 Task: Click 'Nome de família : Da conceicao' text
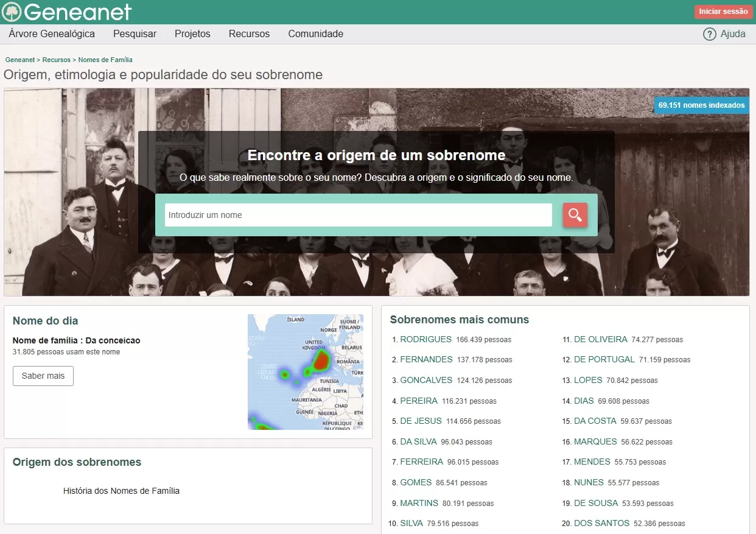[x=77, y=340]
